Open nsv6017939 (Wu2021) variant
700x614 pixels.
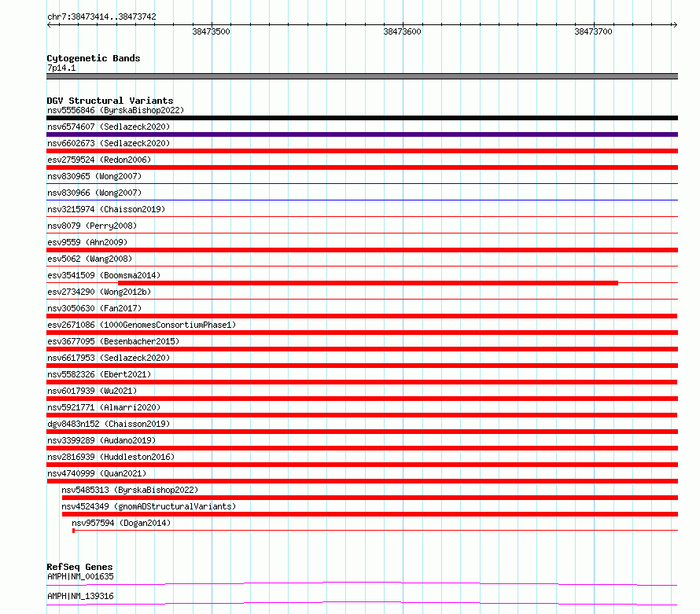click(x=92, y=391)
